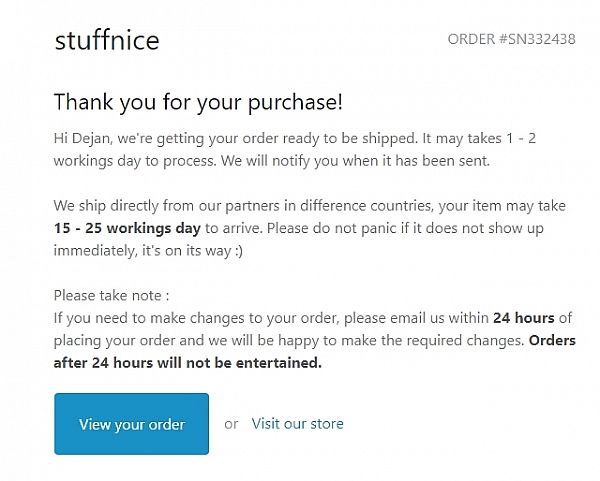Click the word or beside the button

tap(231, 424)
